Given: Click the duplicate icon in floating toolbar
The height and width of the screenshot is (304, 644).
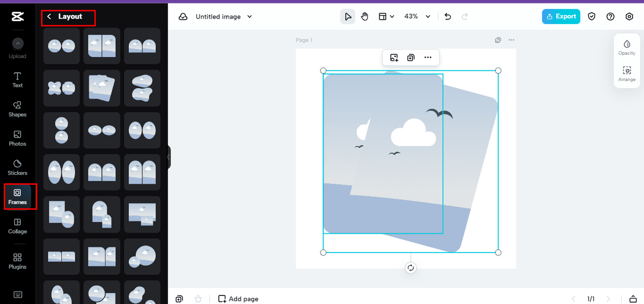Looking at the screenshot, I should point(411,58).
